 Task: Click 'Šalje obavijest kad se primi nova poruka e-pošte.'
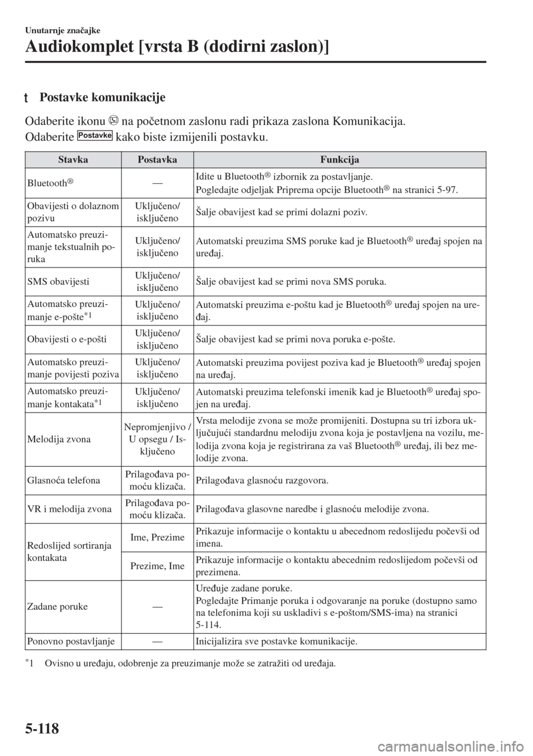(x=295, y=339)
